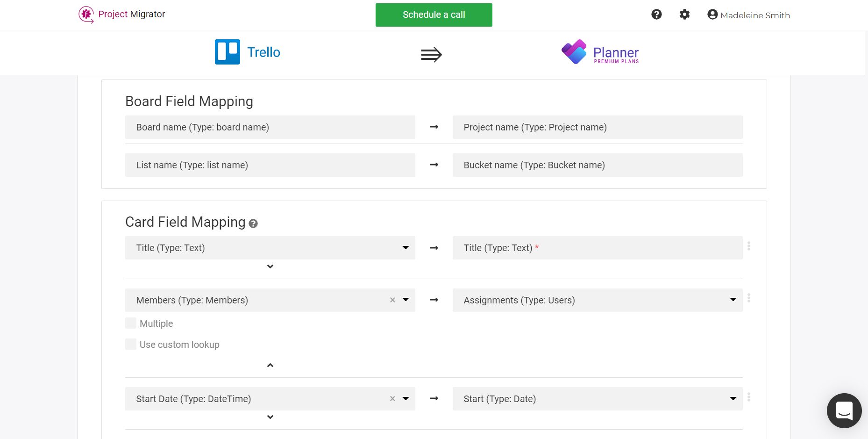Clear the Start Date field selection

click(392, 399)
